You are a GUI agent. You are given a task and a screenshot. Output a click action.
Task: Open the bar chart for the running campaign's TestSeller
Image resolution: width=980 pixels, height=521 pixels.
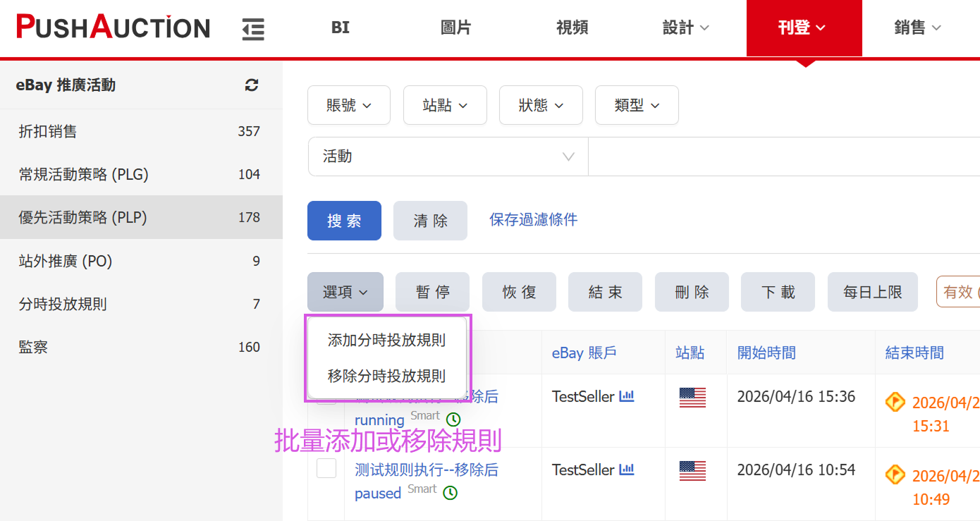click(x=626, y=397)
